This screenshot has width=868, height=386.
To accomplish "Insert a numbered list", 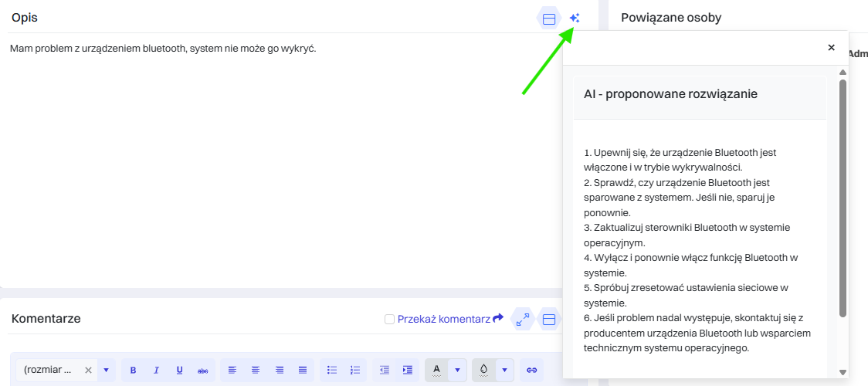I will click(355, 371).
